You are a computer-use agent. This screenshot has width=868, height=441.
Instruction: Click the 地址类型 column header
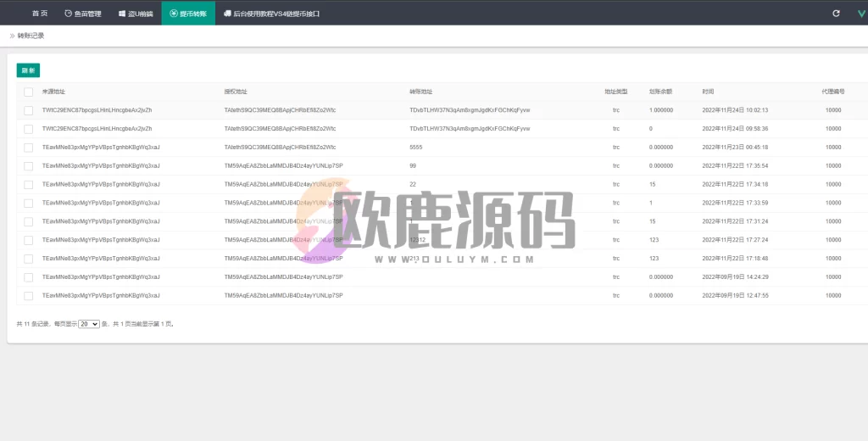tap(616, 92)
